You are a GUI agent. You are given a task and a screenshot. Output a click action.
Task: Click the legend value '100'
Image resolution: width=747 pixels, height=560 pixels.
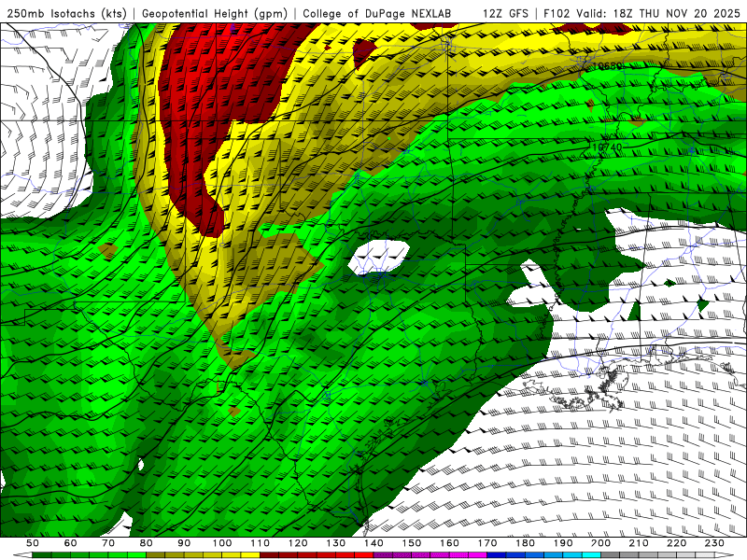222,543
